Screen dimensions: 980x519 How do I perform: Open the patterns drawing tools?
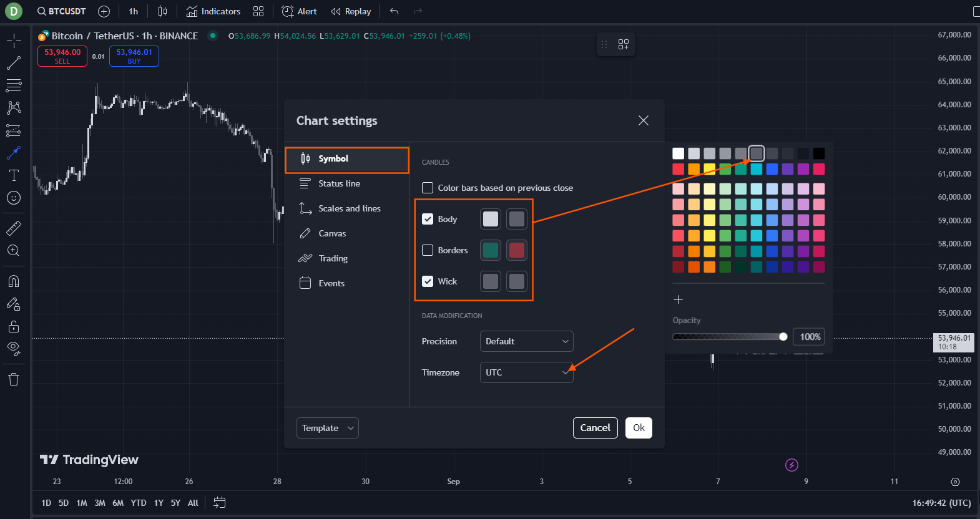pyautogui.click(x=14, y=108)
